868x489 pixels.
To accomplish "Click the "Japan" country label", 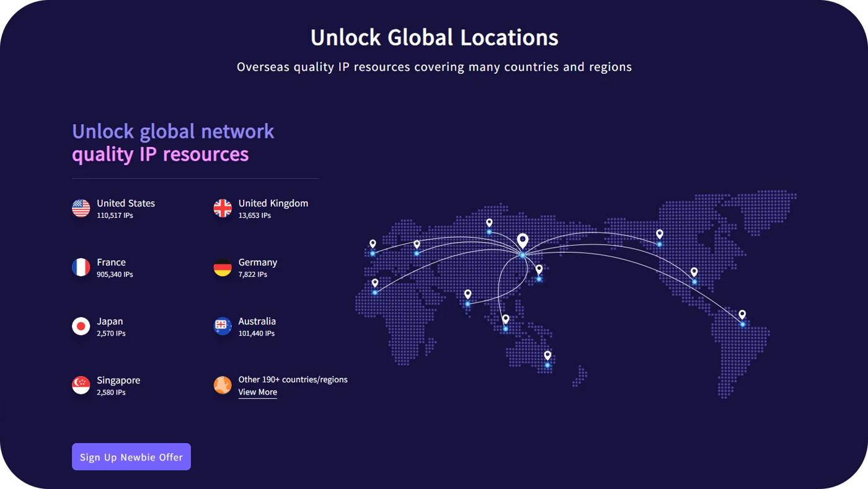I will (x=110, y=321).
